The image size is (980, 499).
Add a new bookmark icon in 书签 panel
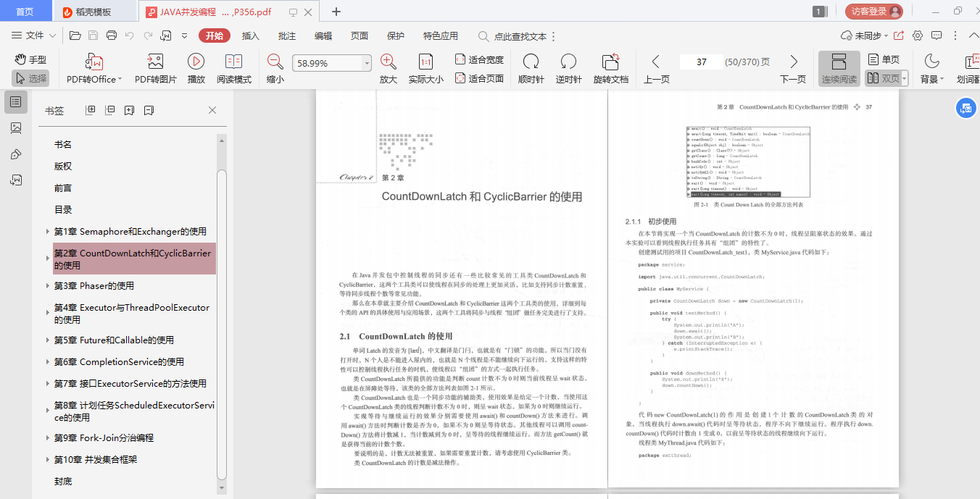(130, 110)
